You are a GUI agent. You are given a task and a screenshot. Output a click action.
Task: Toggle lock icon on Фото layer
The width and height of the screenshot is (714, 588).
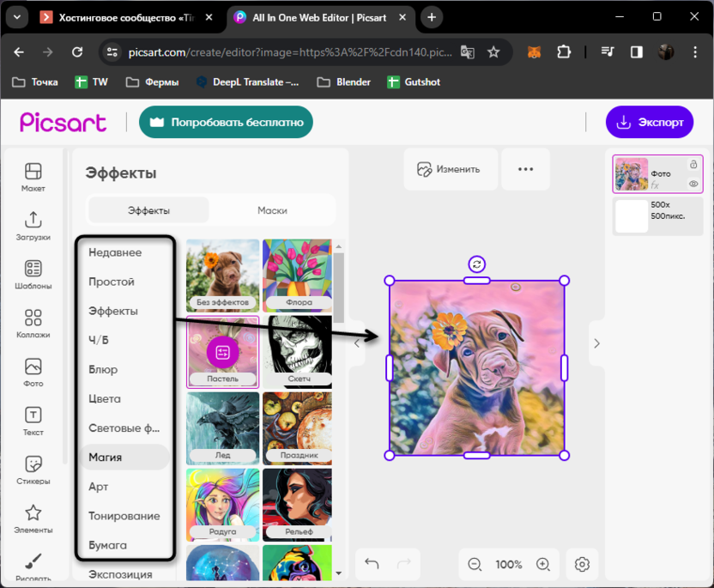click(x=693, y=164)
